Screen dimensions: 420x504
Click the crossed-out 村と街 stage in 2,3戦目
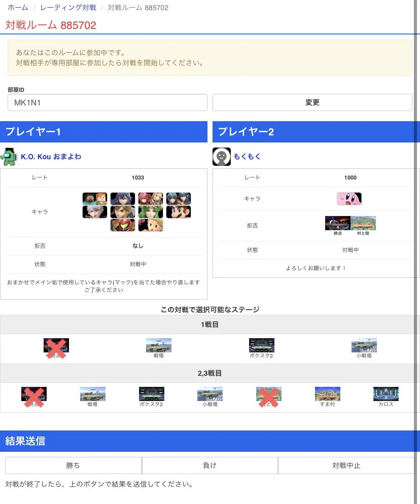click(x=269, y=398)
